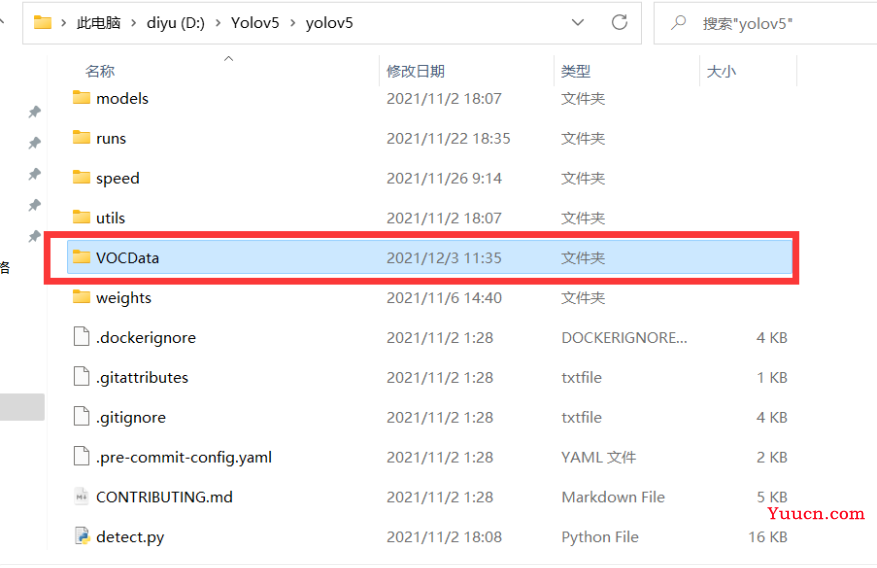Click date 2021/11/22 18:35 of runs
Screen dimensions: 877x568
(x=449, y=138)
